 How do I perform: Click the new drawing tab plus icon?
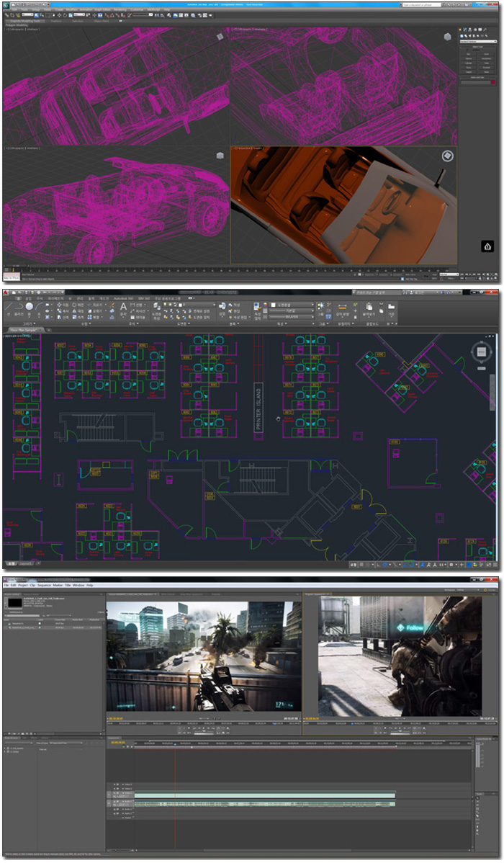click(48, 330)
